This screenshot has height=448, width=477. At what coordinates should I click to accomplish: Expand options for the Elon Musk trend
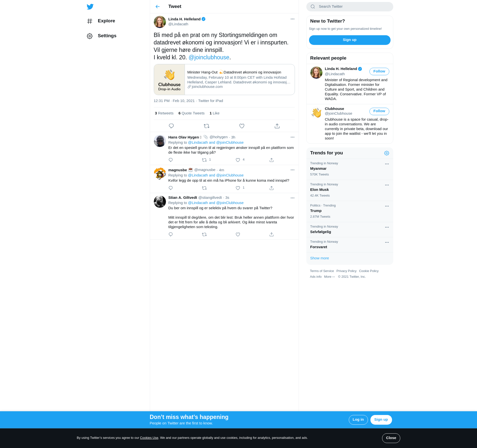coord(387,185)
